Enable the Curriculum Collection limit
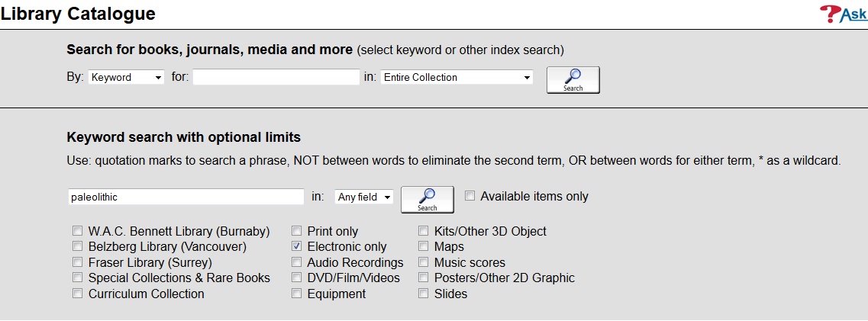 coord(78,294)
